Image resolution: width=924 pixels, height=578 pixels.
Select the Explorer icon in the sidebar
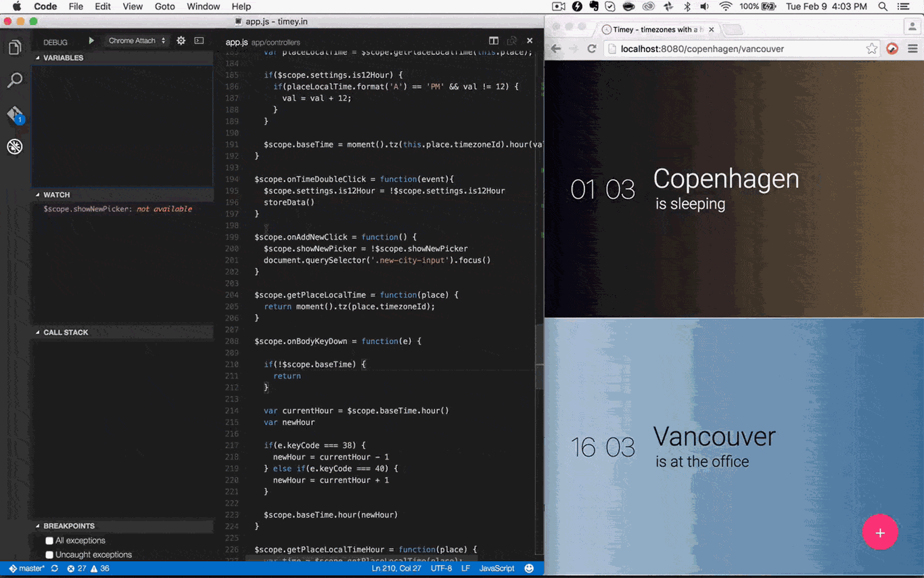(x=15, y=47)
